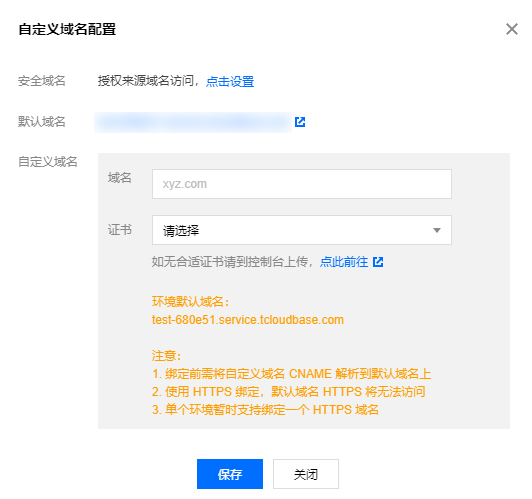Follow the 点此前往 console link
The height and width of the screenshot is (499, 532).
click(x=344, y=262)
